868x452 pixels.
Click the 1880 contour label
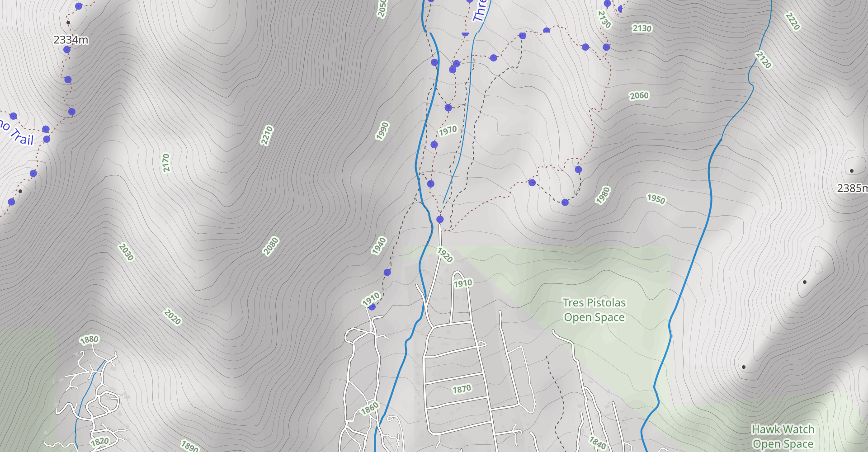pyautogui.click(x=89, y=339)
